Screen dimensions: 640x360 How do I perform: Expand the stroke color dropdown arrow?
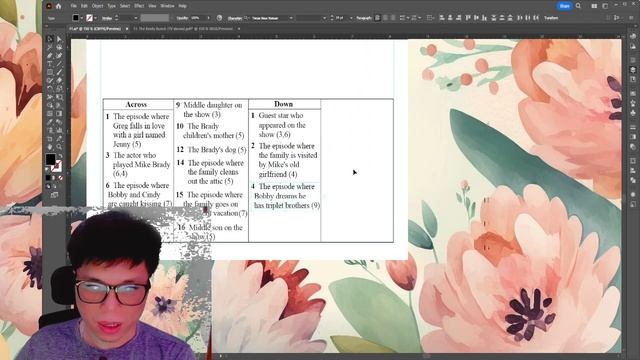[95, 18]
